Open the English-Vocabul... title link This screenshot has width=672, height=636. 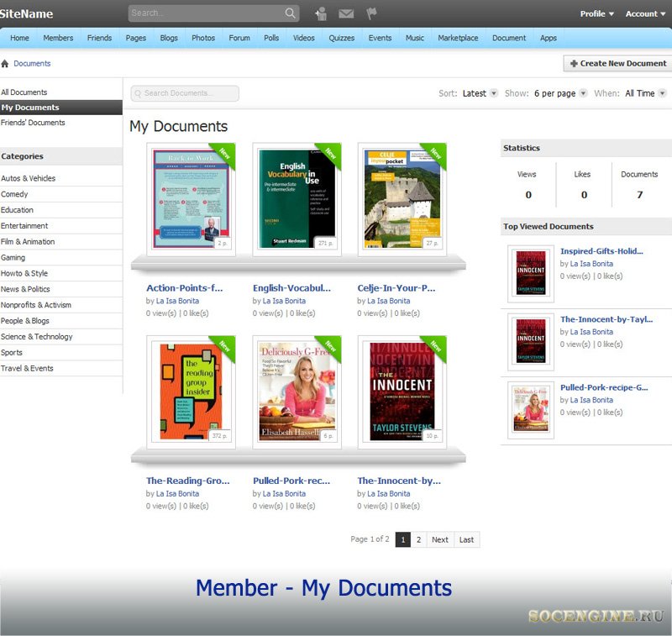[291, 288]
